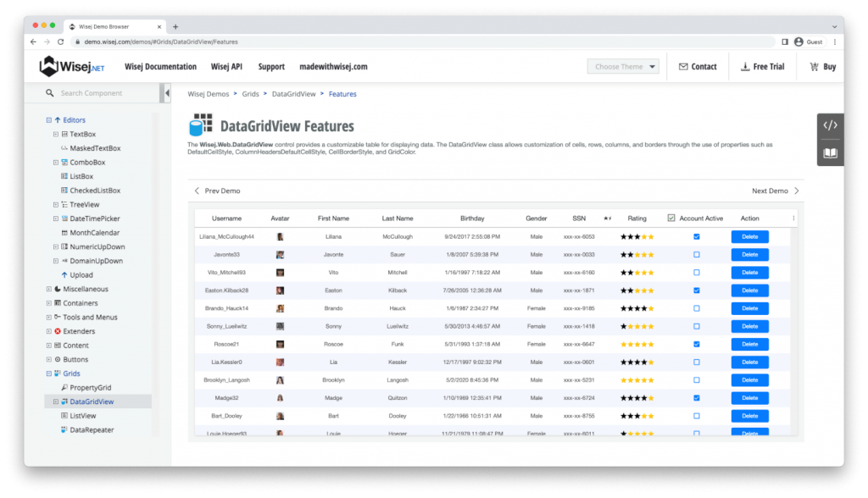
Task: Check Account Active for Brando_Hauck14
Action: tap(697, 308)
